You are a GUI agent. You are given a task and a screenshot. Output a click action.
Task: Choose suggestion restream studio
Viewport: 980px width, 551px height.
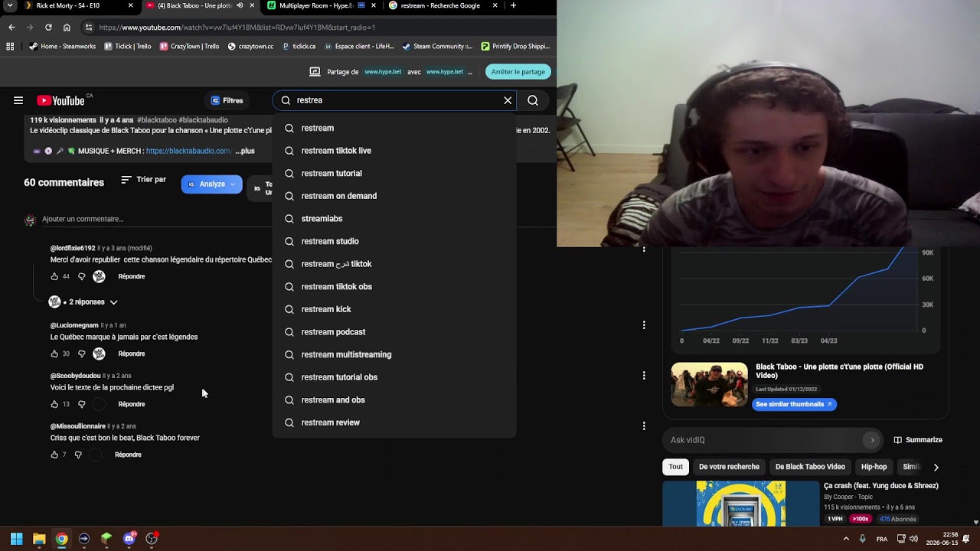[x=394, y=241]
